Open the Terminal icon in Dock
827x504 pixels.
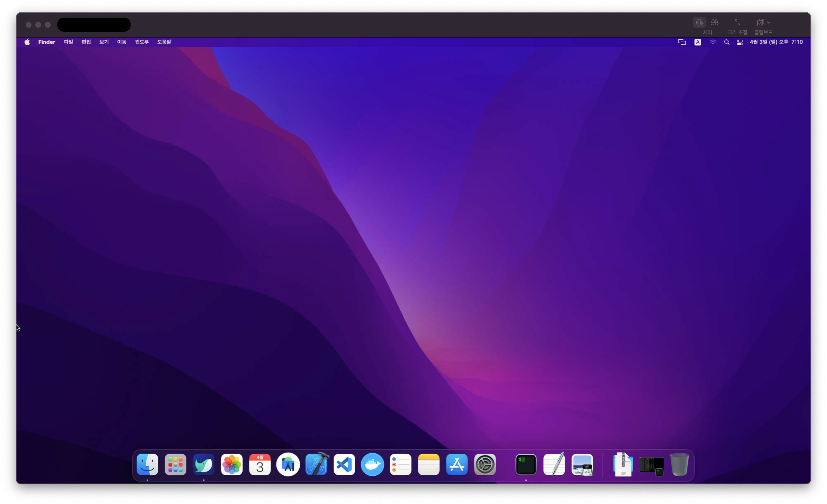tap(526, 464)
